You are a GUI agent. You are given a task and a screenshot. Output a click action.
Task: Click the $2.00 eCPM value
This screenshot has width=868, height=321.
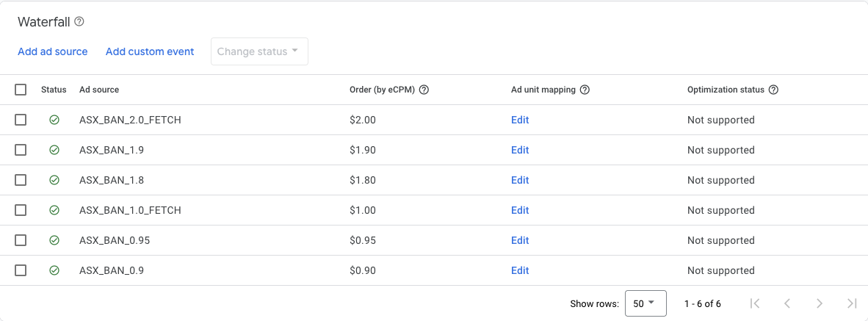[x=363, y=120]
